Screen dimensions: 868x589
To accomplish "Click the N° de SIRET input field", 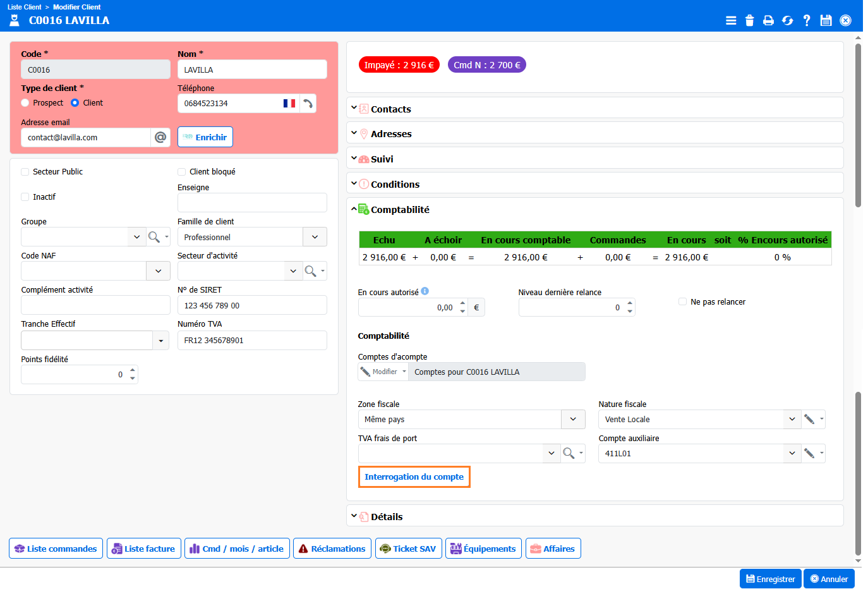I will (252, 305).
